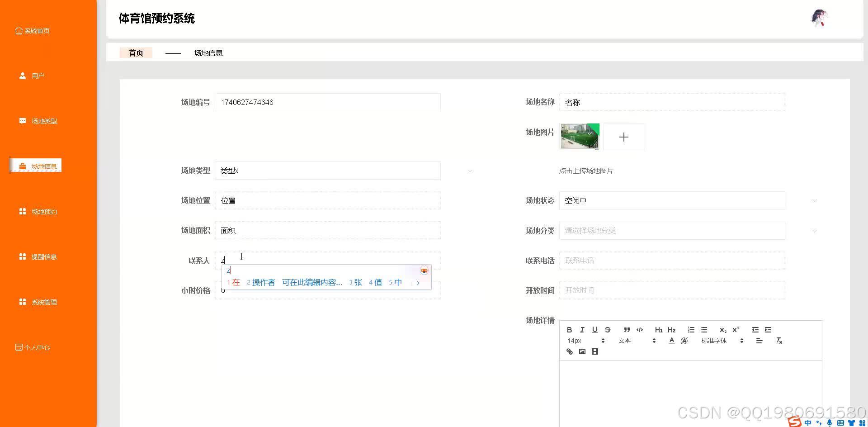Insert an image via the editor image icon
Image resolution: width=868 pixels, height=427 pixels.
coord(582,351)
